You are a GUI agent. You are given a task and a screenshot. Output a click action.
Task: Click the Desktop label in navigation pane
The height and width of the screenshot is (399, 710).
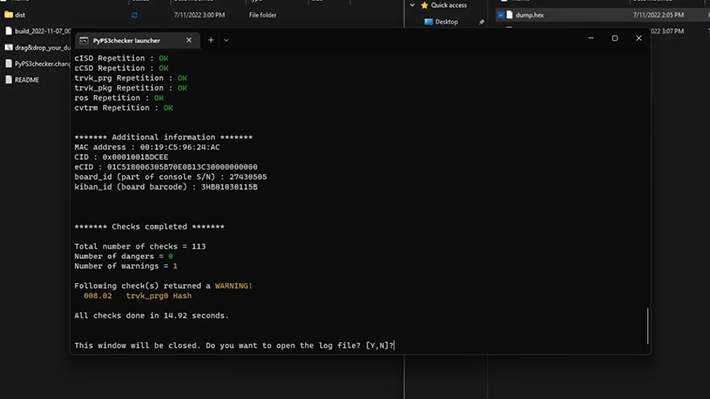pos(446,22)
